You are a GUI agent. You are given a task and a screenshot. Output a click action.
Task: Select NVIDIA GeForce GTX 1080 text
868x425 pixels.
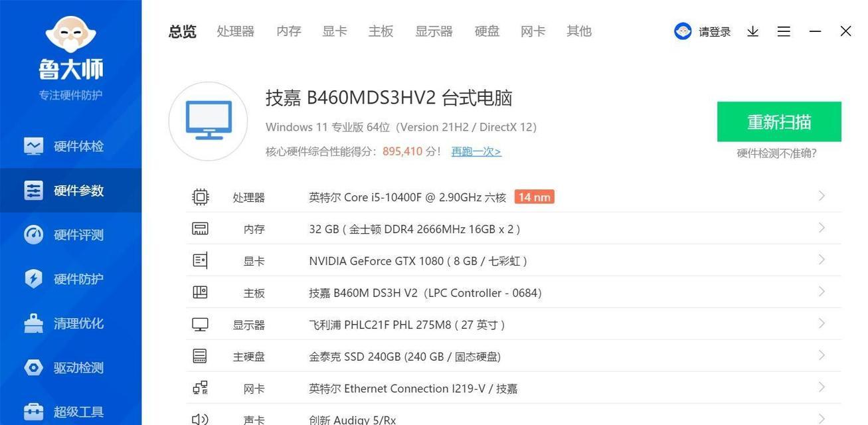tap(418, 261)
